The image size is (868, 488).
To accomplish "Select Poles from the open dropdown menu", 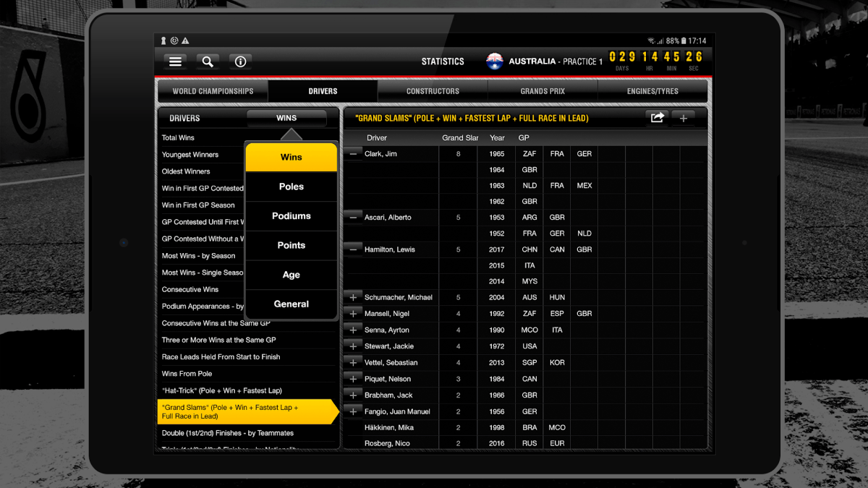I will coord(292,187).
